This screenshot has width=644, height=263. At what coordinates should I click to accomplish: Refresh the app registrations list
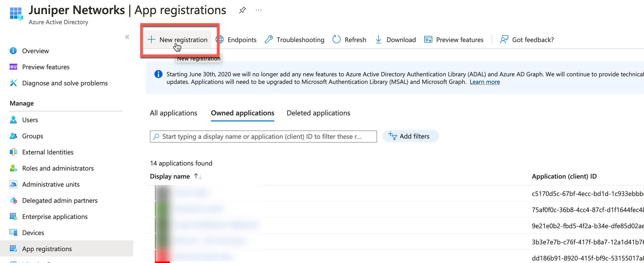pyautogui.click(x=350, y=40)
